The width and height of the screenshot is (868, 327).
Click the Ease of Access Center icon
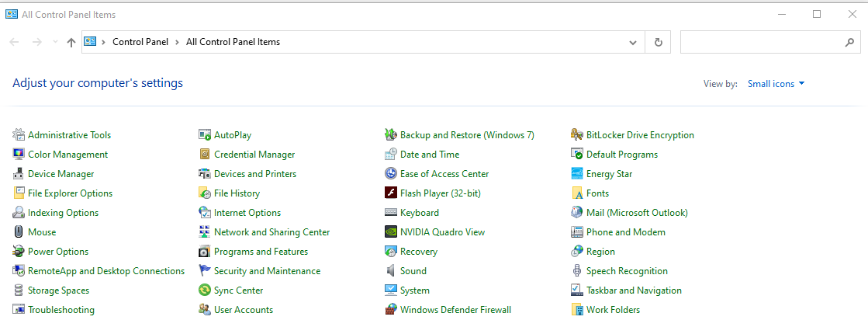tap(391, 173)
